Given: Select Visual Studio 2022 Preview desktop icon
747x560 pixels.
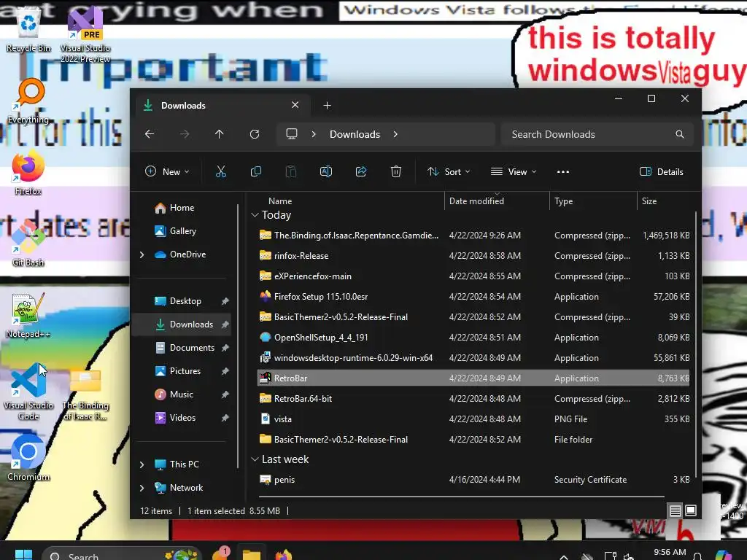Looking at the screenshot, I should click(85, 36).
